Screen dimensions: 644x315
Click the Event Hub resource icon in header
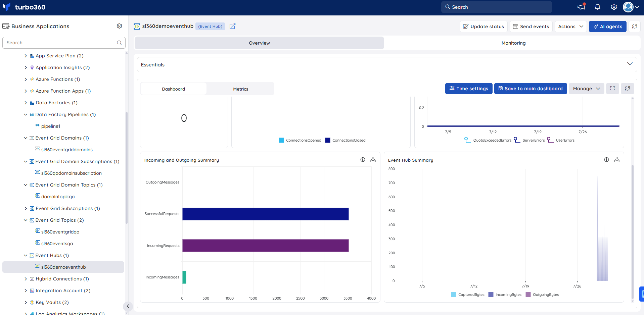(x=137, y=26)
